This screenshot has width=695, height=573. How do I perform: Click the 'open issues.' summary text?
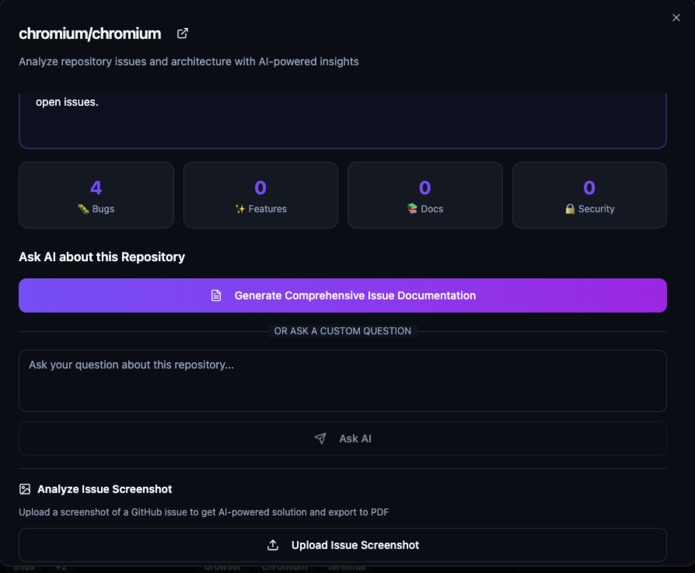[67, 102]
